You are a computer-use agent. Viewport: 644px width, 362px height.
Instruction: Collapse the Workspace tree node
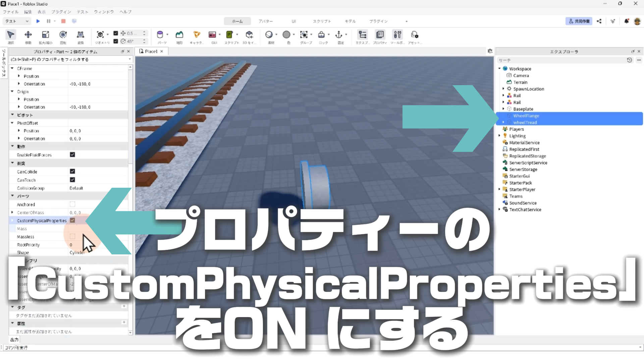499,69
